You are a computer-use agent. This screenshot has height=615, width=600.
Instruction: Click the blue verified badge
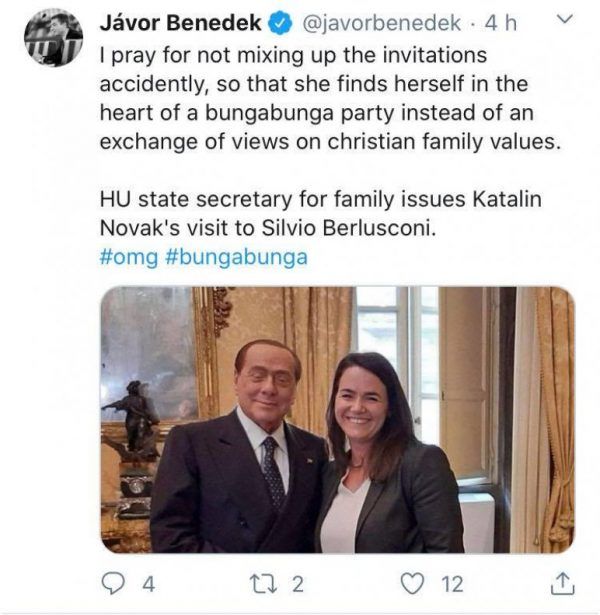(x=285, y=23)
